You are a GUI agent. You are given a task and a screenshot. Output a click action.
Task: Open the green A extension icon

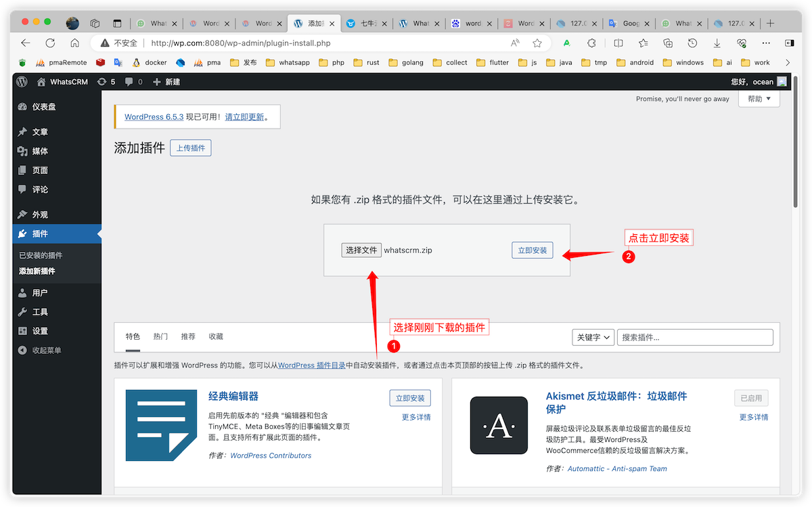point(567,43)
